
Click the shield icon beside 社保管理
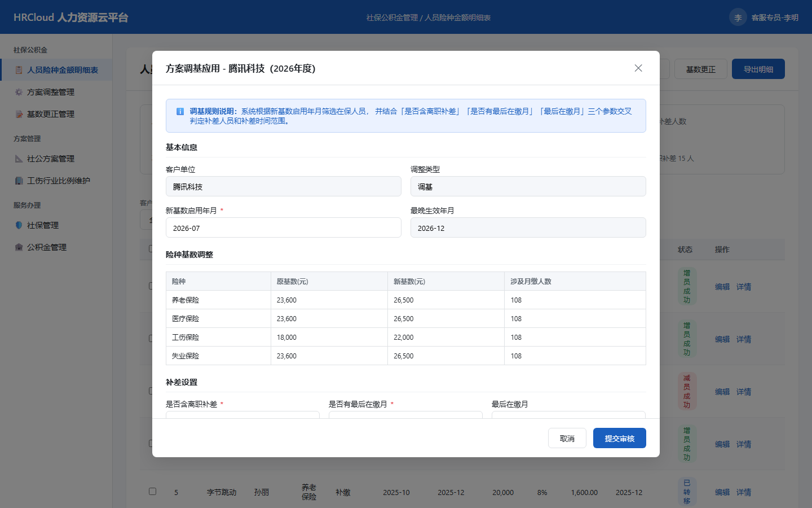coord(19,225)
